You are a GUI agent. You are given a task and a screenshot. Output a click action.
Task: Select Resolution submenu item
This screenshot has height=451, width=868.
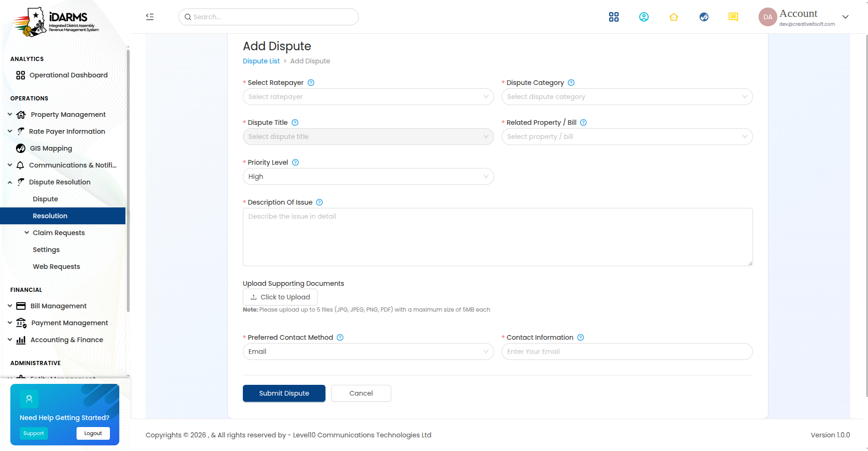(x=63, y=216)
